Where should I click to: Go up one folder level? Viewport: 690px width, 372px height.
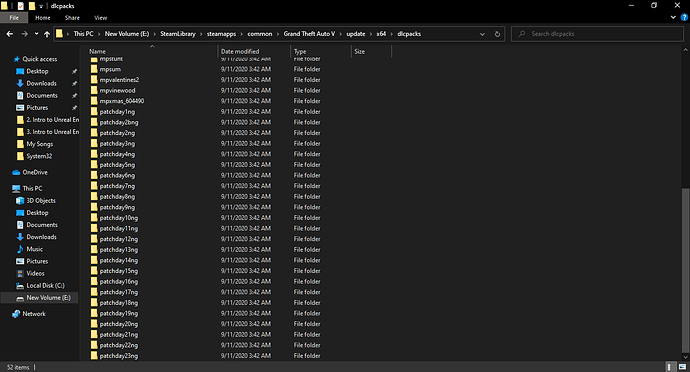(x=47, y=34)
